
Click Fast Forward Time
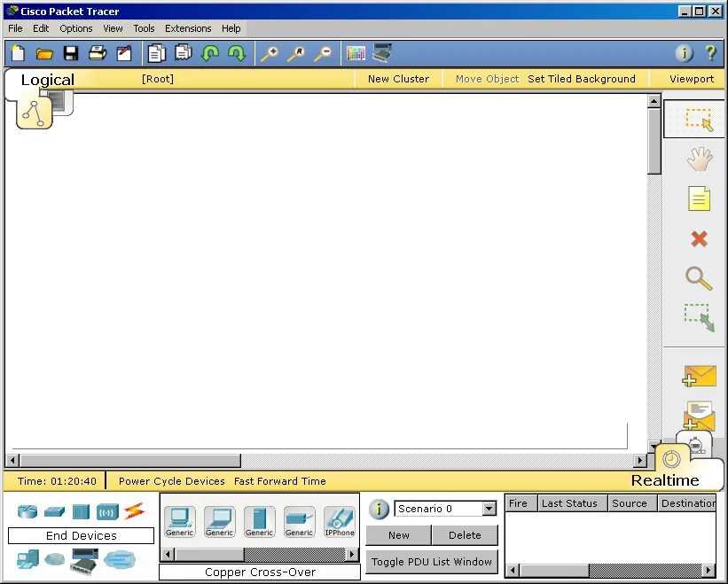pyautogui.click(x=280, y=481)
